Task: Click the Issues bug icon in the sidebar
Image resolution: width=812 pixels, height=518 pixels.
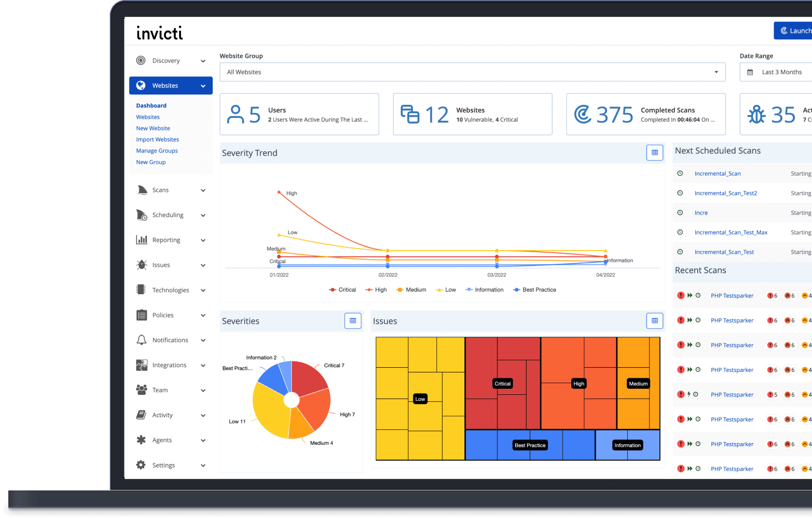Action: point(142,265)
